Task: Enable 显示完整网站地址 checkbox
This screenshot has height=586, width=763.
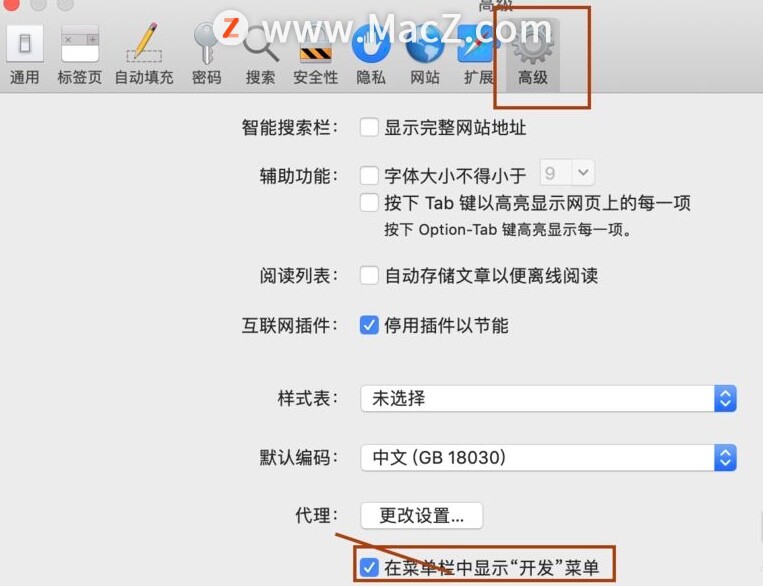Action: 369,128
